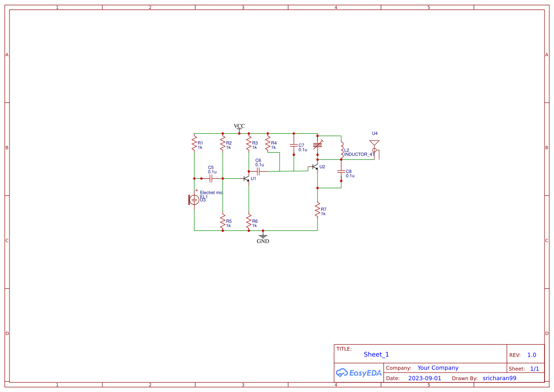
Task: Select capacitor C6 near transistor U1
Action: point(258,171)
